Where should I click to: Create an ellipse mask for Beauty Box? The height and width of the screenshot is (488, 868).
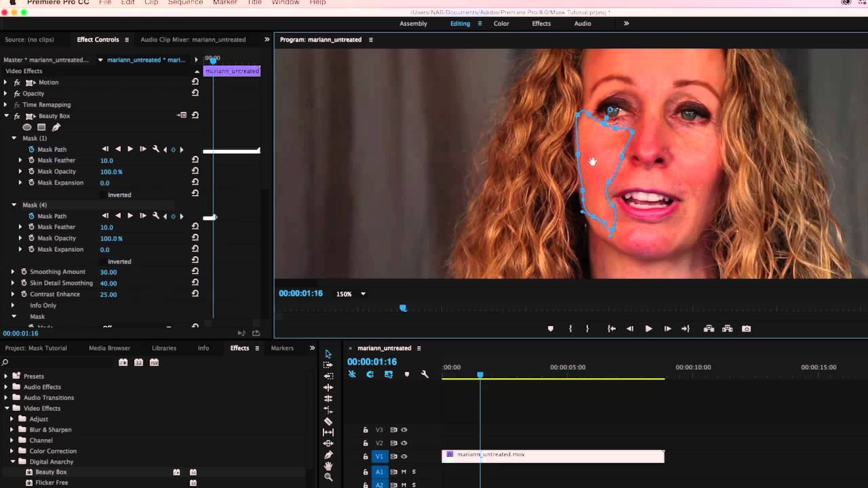(x=27, y=127)
